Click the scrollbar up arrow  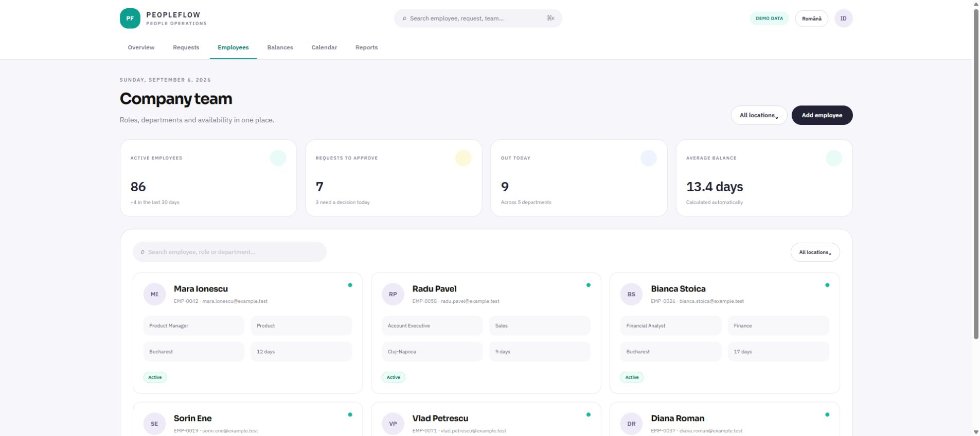pos(976,4)
